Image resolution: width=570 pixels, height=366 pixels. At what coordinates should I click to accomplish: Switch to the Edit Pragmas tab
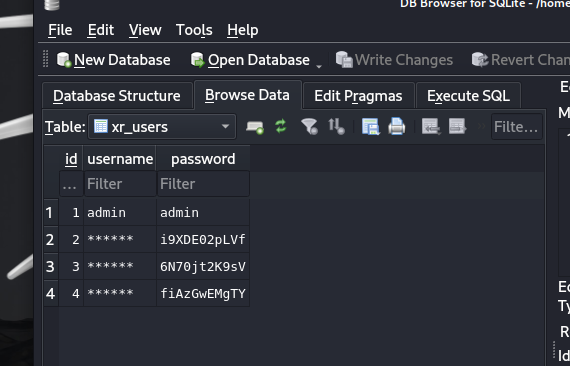[358, 96]
